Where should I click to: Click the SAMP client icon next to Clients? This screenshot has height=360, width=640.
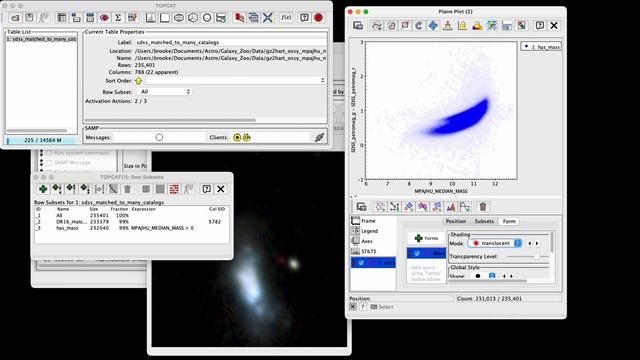[237, 138]
